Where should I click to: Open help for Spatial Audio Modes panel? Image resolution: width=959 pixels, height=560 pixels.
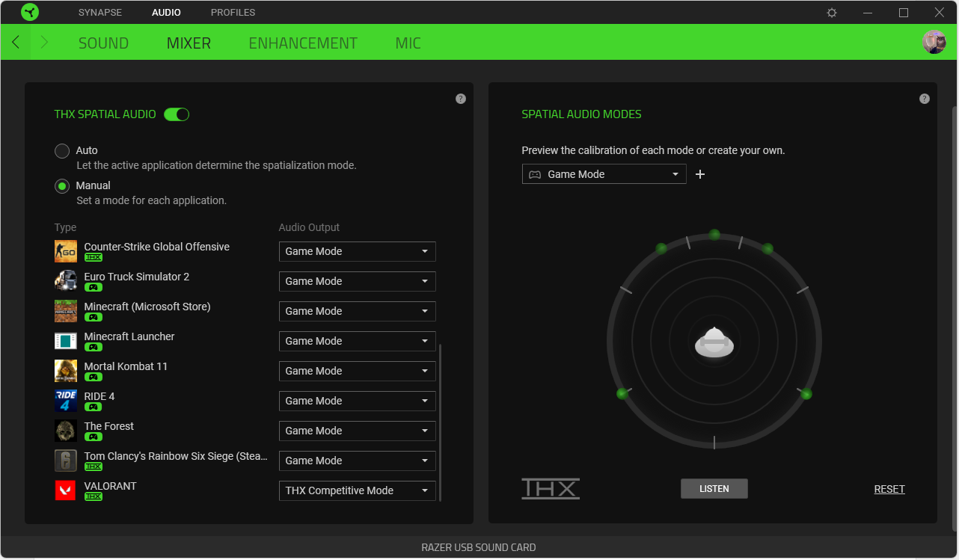point(925,99)
